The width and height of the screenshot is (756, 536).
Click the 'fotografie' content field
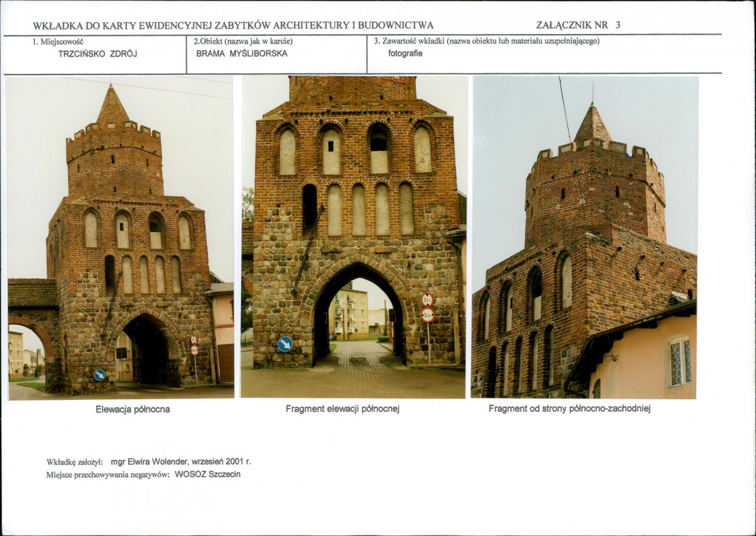[405, 54]
